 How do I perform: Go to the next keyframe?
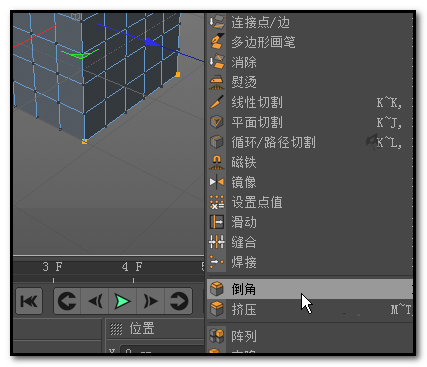point(178,301)
